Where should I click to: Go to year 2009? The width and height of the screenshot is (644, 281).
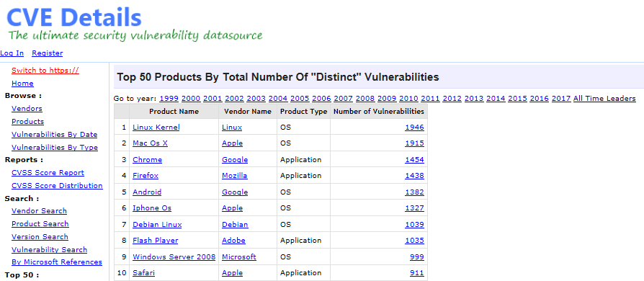[x=387, y=99]
